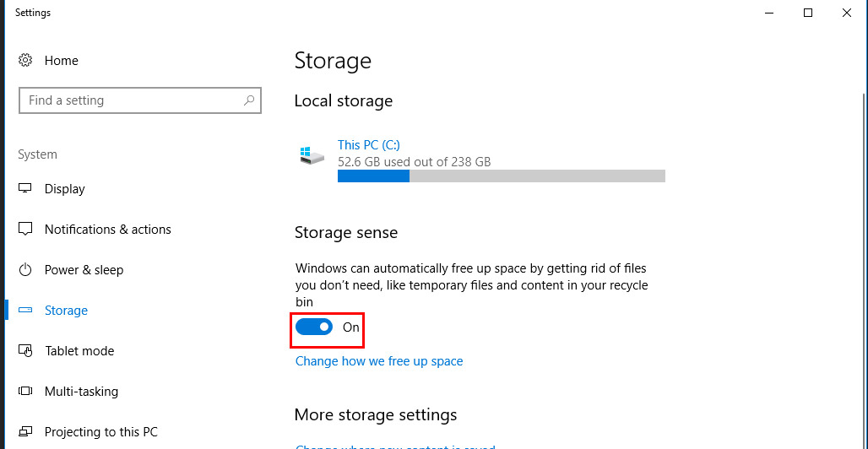Click the This PC drive icon

point(312,155)
